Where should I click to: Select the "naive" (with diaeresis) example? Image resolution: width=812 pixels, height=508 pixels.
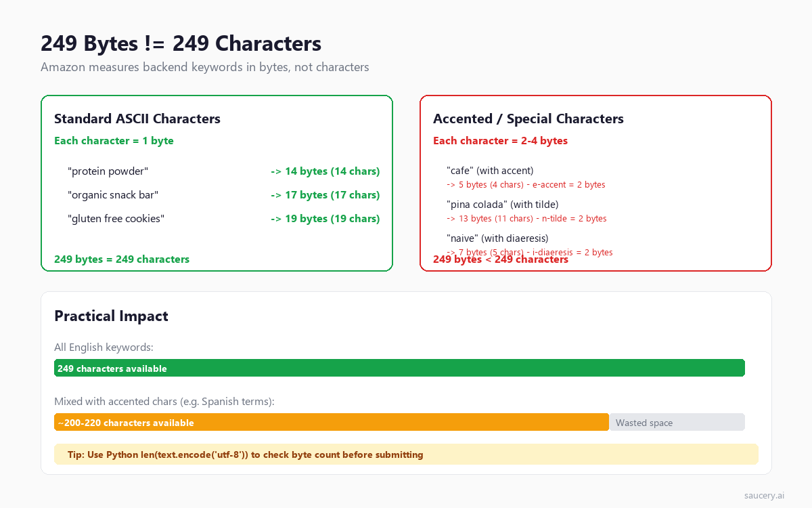coord(497,238)
